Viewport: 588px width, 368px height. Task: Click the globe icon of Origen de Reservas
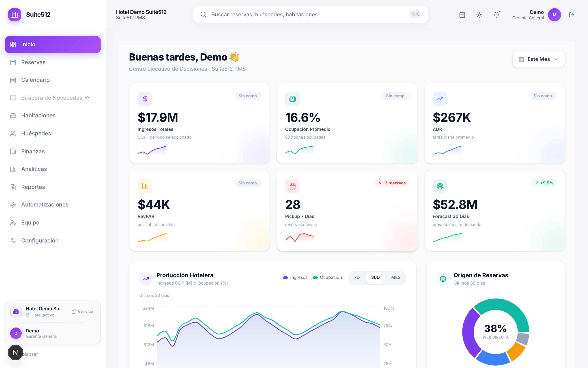point(443,279)
